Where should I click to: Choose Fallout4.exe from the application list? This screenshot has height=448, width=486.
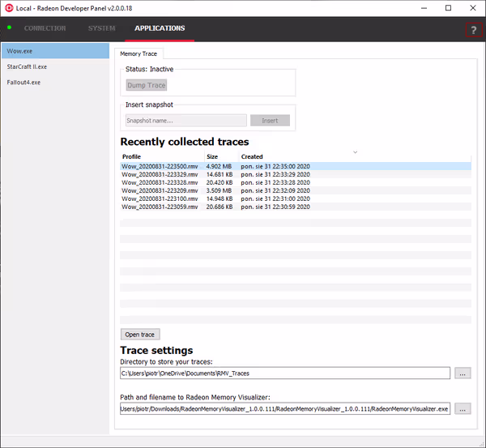[x=54, y=82]
